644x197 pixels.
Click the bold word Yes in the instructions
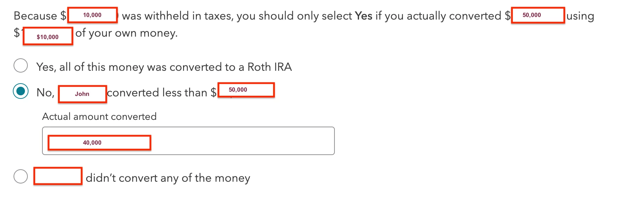pyautogui.click(x=364, y=16)
